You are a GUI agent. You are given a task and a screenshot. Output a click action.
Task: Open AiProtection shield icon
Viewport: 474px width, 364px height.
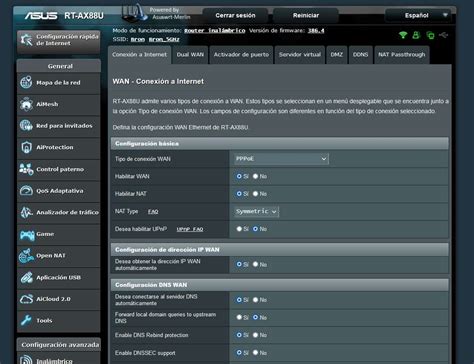click(x=26, y=147)
